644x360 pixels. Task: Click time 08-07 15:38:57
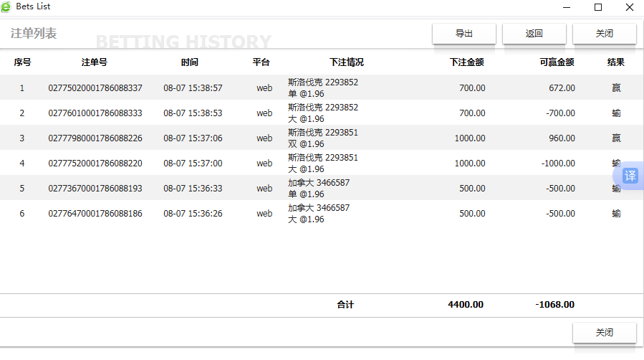pyautogui.click(x=193, y=88)
